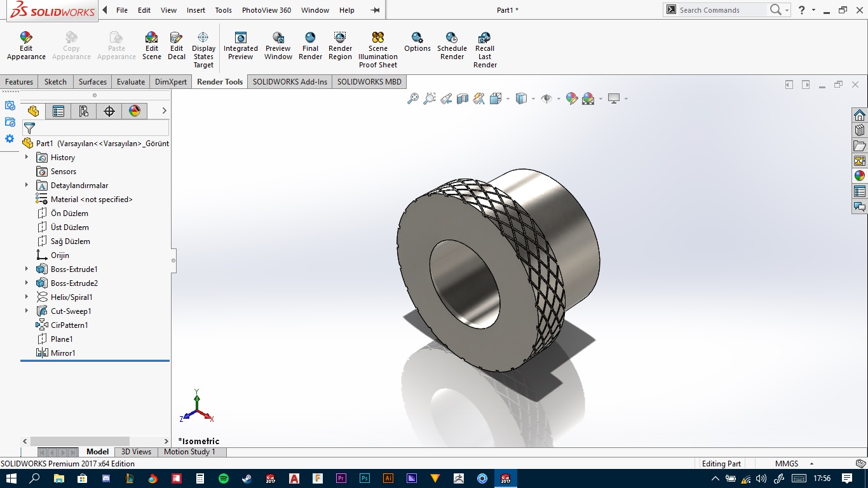This screenshot has height=488, width=868.
Task: Launch the Final Render
Action: 310,38
